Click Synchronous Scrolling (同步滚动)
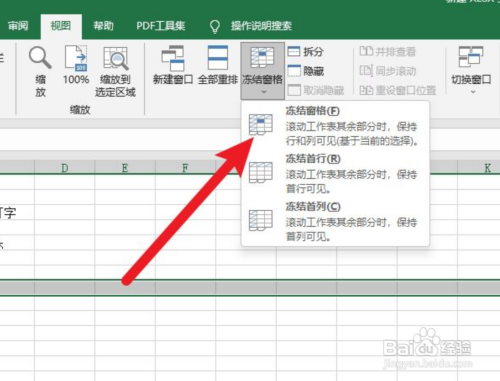 pos(388,71)
